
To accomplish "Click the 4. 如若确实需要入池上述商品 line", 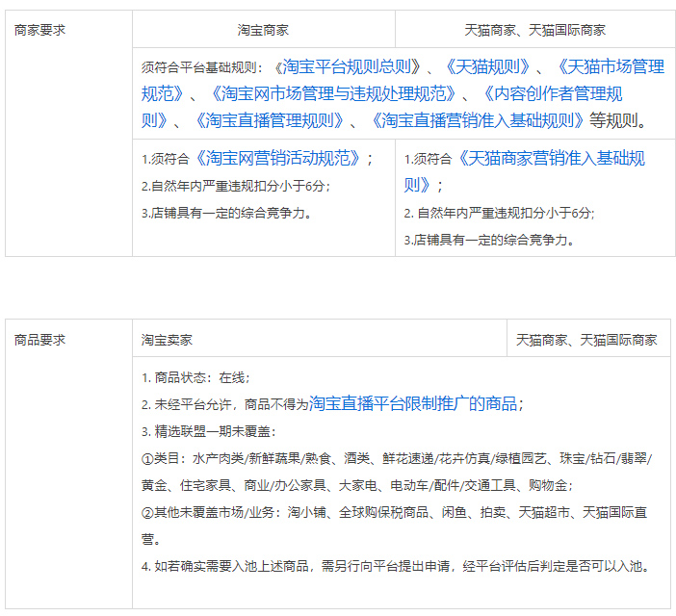I will [x=396, y=566].
